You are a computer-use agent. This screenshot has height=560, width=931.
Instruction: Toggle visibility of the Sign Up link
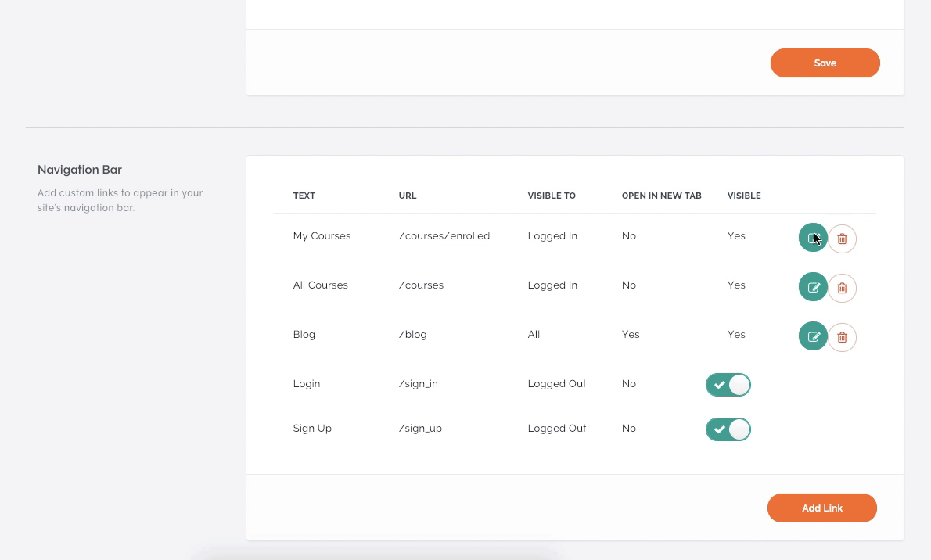click(728, 429)
